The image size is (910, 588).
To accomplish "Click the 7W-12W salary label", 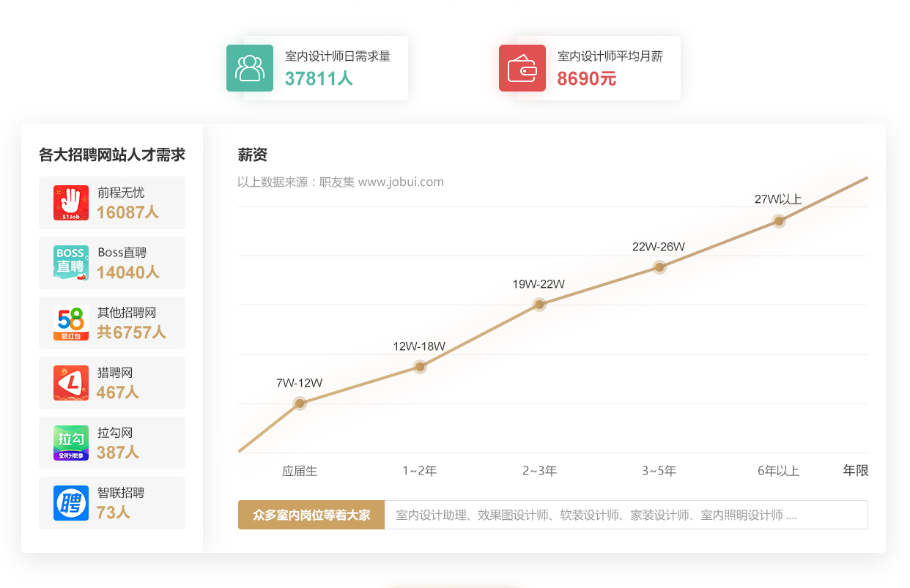I will [300, 383].
